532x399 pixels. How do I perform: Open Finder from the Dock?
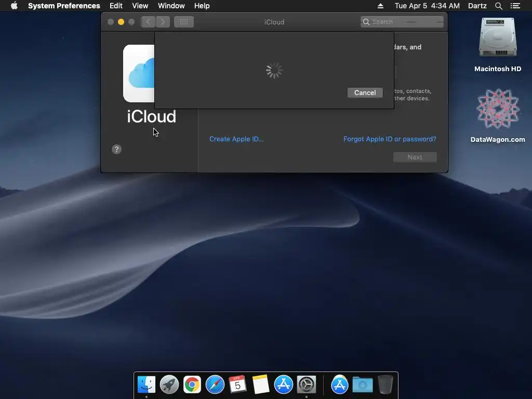(146, 384)
